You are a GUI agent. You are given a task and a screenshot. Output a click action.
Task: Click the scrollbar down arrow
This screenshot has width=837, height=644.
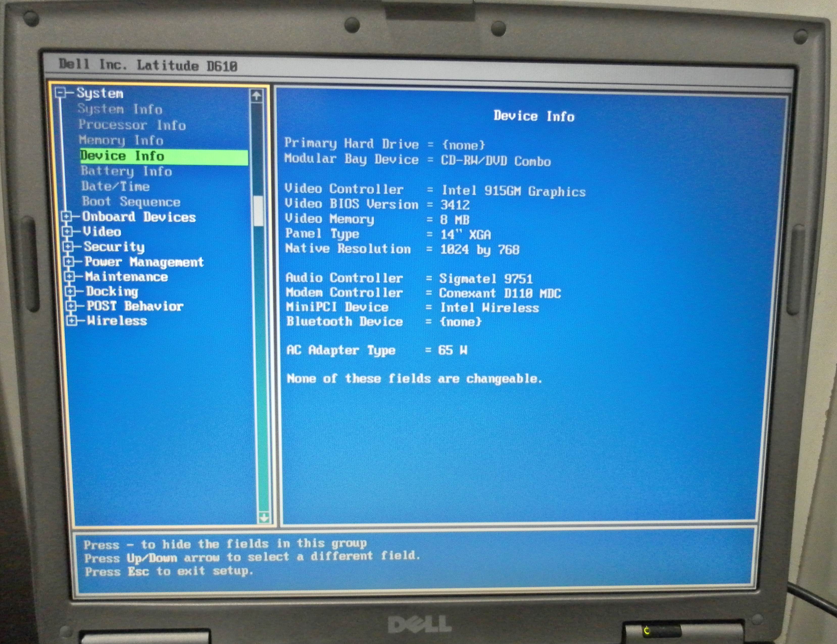point(264,517)
